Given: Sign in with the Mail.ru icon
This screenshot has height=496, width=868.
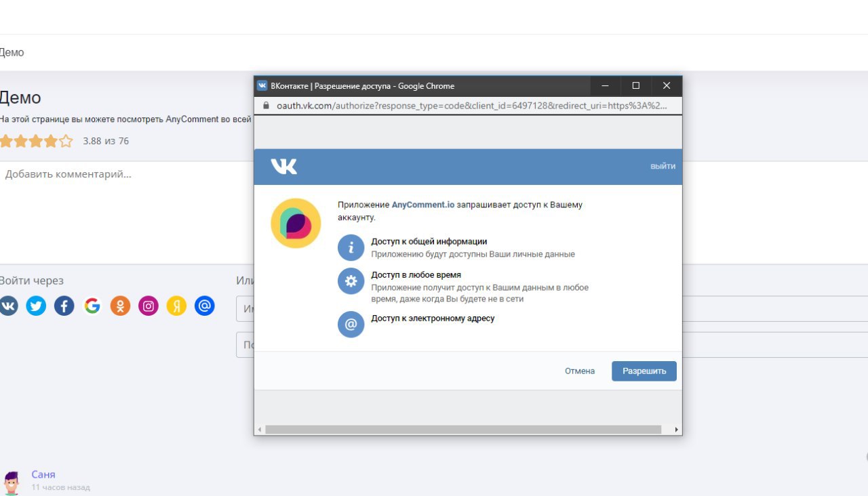Looking at the screenshot, I should [x=205, y=306].
